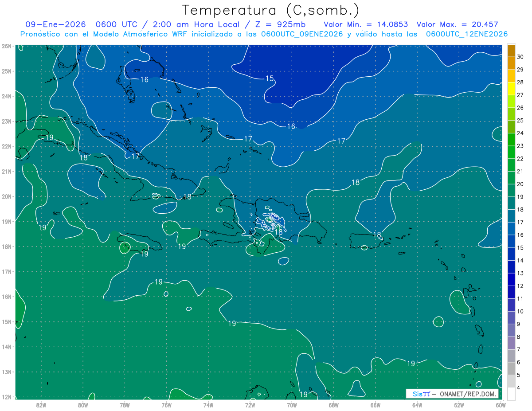Click the 68W longitude axis label
The height and width of the screenshot is (411, 532).
pos(333,405)
